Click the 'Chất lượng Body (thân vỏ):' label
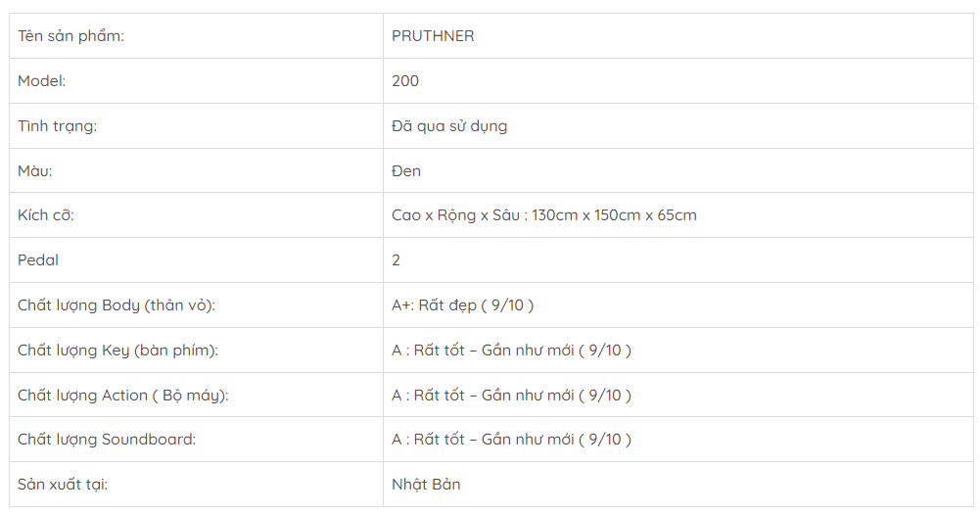 coord(117,305)
